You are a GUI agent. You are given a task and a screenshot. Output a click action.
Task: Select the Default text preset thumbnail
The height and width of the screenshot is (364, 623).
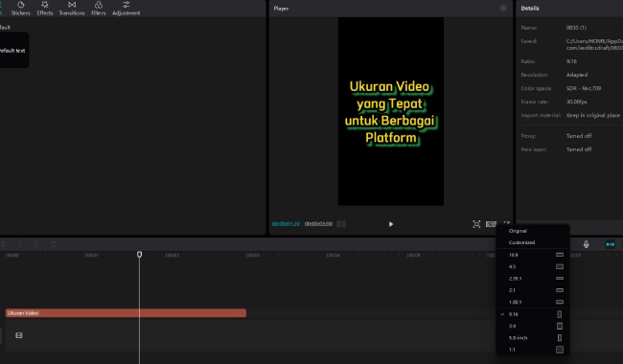13,50
